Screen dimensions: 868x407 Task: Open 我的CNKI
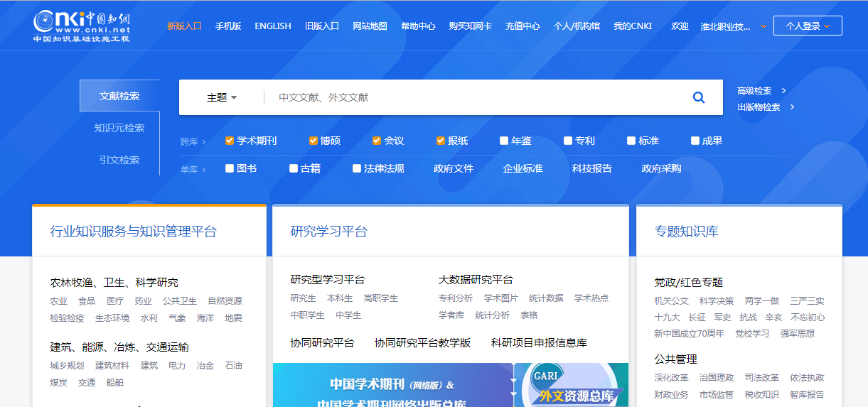(x=633, y=26)
